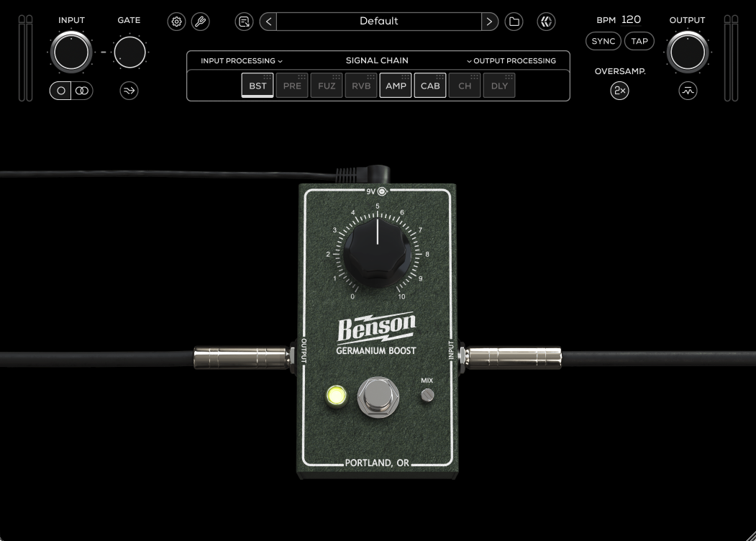This screenshot has height=541, width=756.
Task: Open the preset browser search icon
Action: (244, 22)
